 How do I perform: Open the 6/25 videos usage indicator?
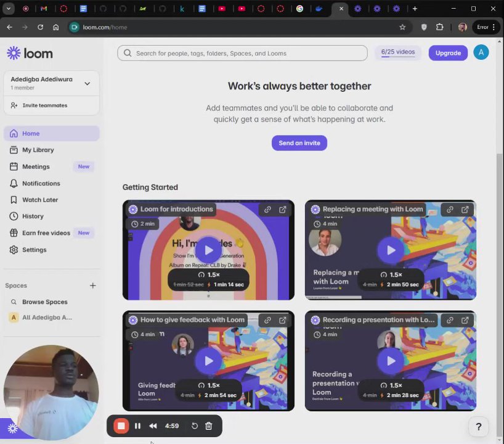(x=398, y=53)
